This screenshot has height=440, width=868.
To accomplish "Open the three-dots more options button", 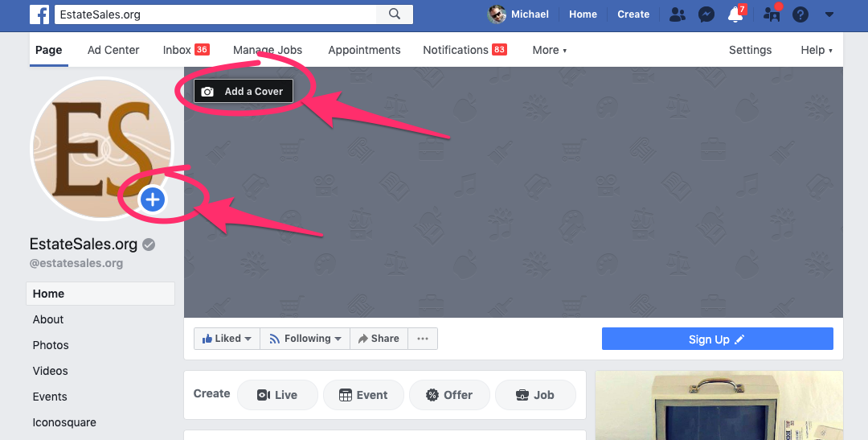I will click(423, 339).
